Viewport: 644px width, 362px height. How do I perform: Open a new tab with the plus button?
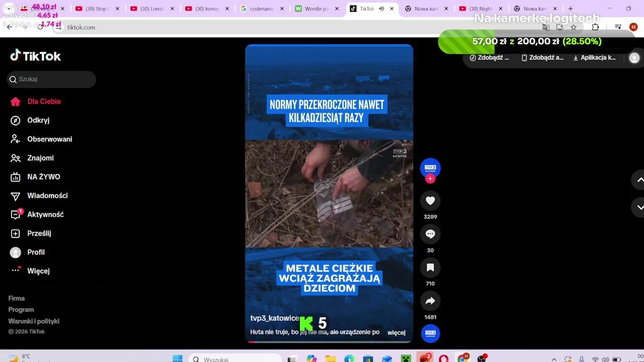point(571,9)
